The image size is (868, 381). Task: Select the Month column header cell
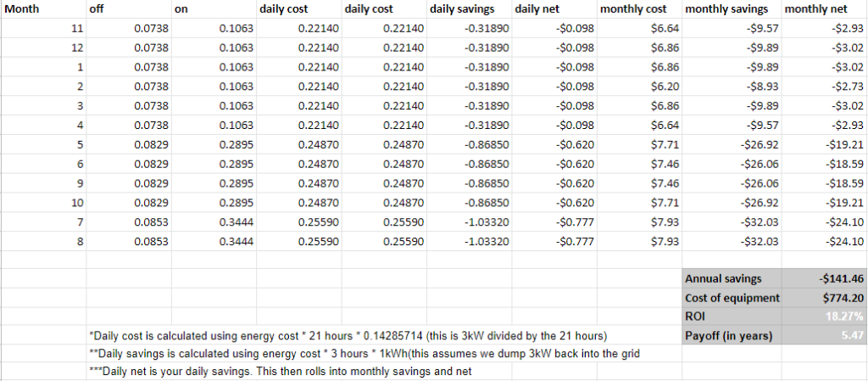tap(42, 9)
